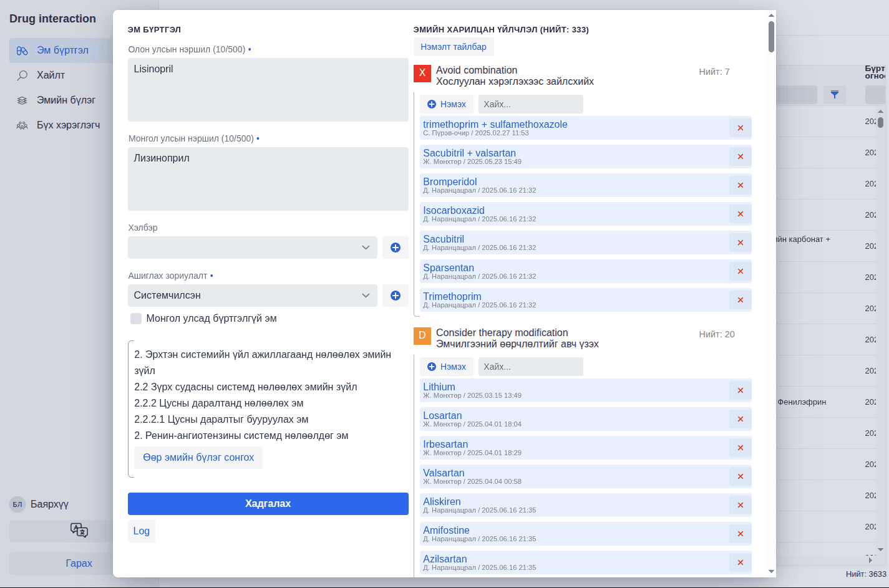Remove Sacubitril + valsartan from avoid list
This screenshot has height=588, width=889.
click(740, 157)
